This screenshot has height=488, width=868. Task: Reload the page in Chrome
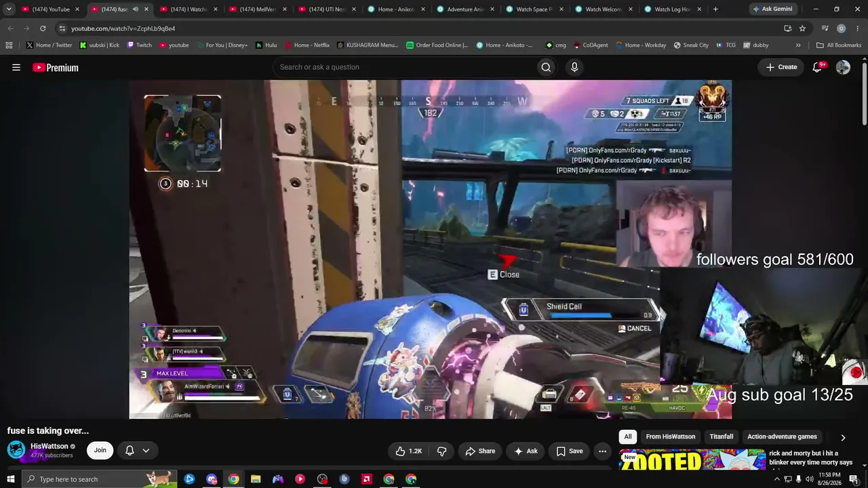43,28
